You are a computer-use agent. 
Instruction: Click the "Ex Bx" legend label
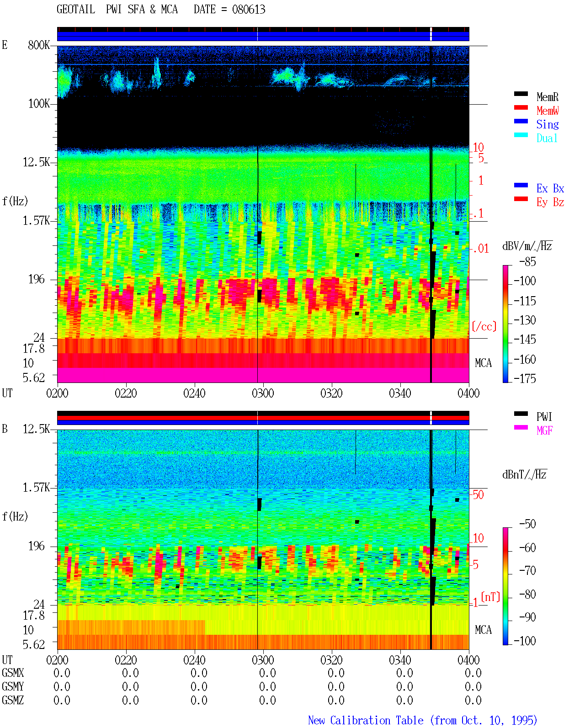[550, 188]
